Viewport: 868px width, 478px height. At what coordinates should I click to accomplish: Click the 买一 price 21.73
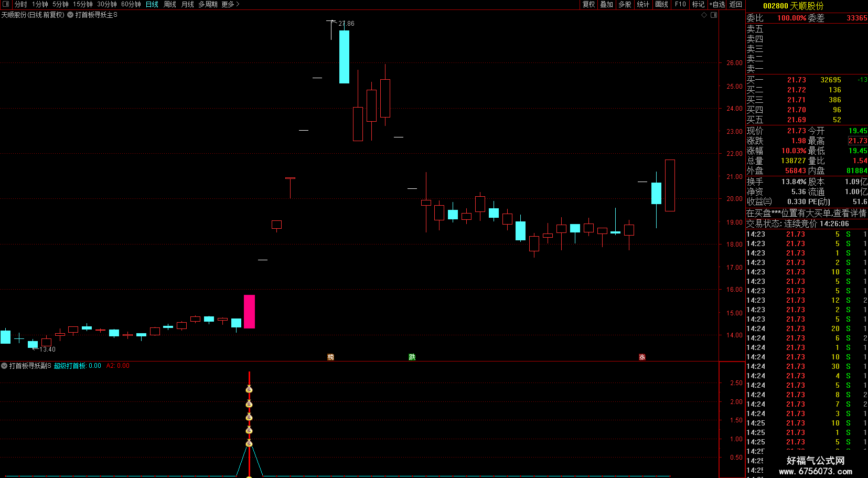click(796, 80)
